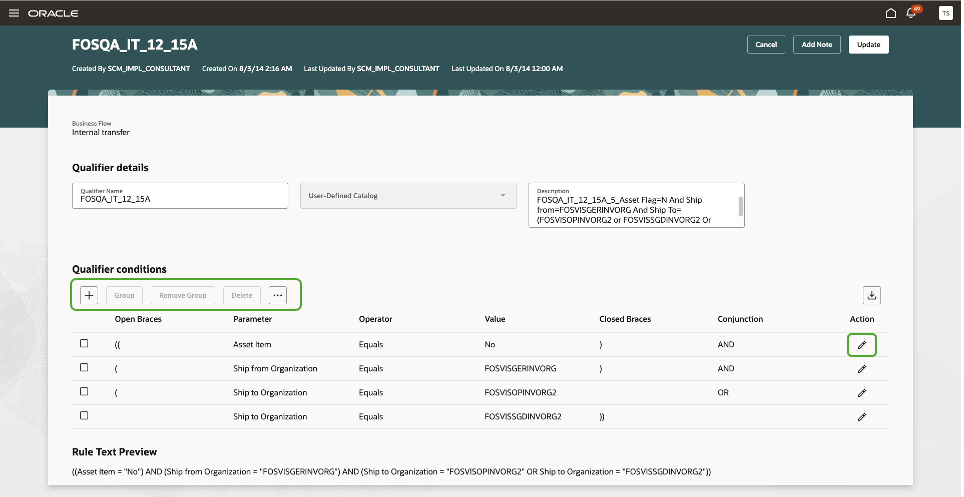This screenshot has height=497, width=964.
Task: Click the Add Note button
Action: 816,44
